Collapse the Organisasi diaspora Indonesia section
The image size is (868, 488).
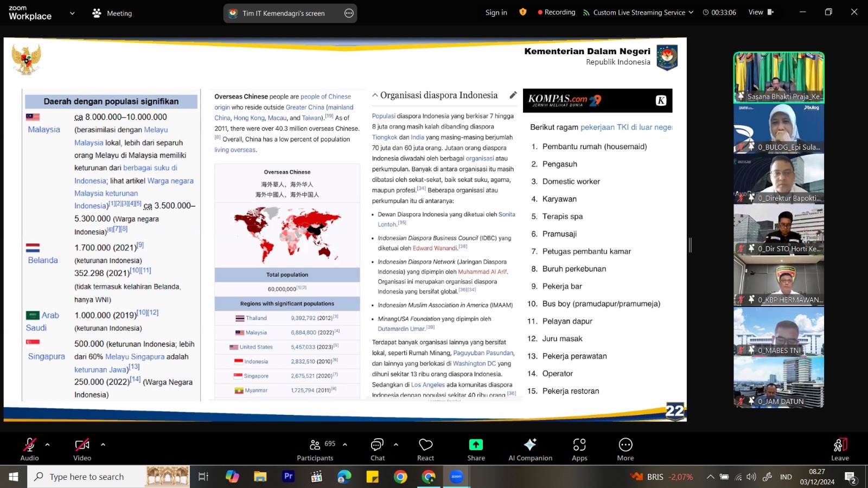[375, 95]
